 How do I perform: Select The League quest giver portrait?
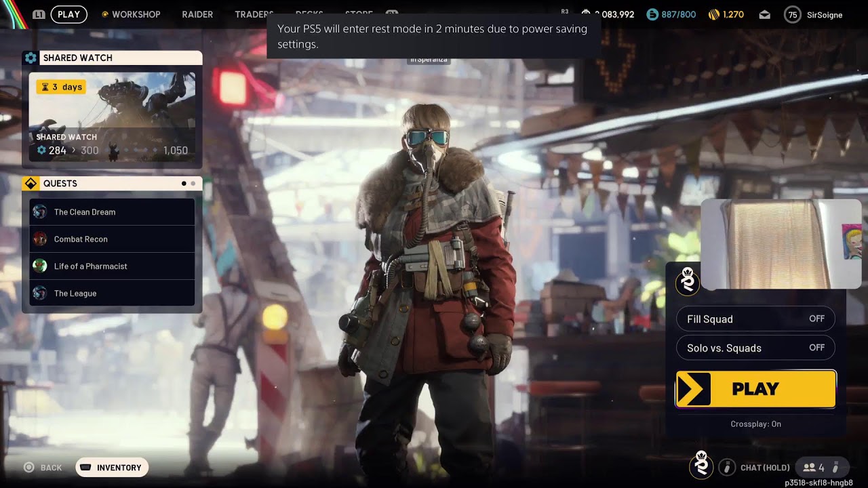(x=40, y=293)
